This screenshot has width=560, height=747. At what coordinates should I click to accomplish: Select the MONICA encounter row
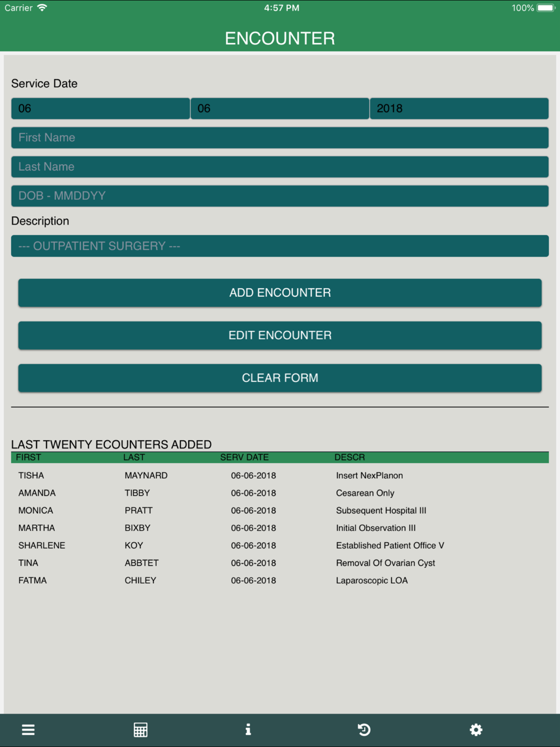[280, 511]
